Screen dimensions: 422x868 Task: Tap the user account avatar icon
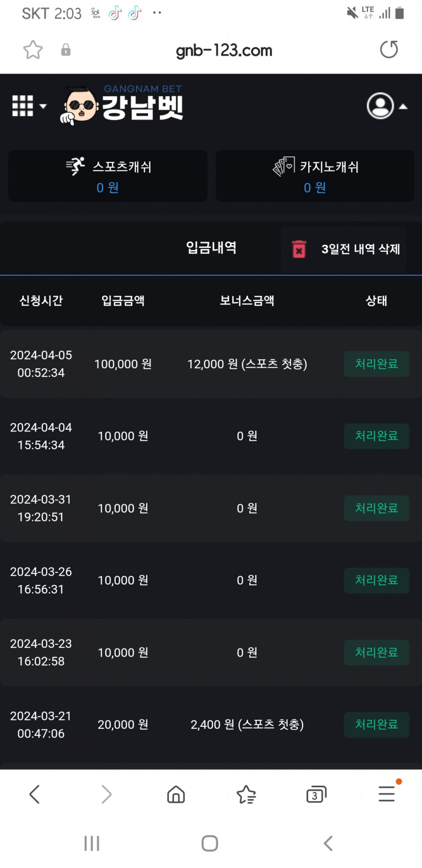pos(380,106)
